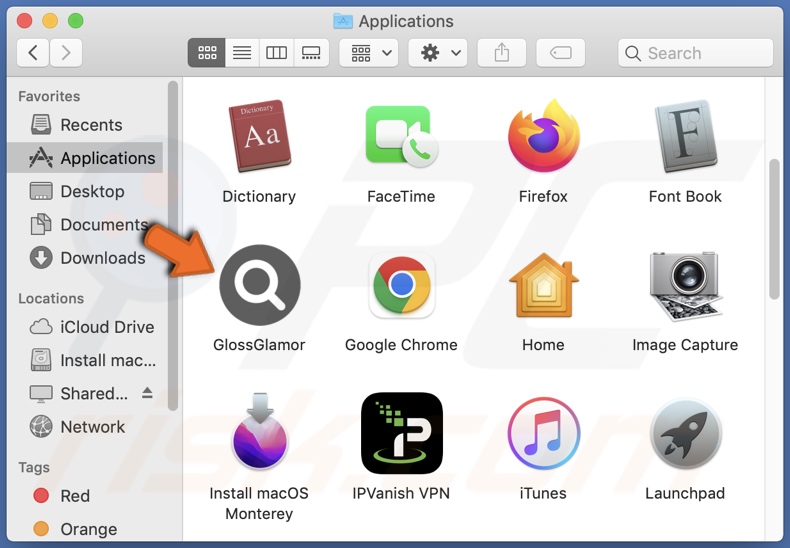Viewport: 790px width, 548px height.
Task: Select the Install macOS Monterey icon
Action: tap(259, 432)
